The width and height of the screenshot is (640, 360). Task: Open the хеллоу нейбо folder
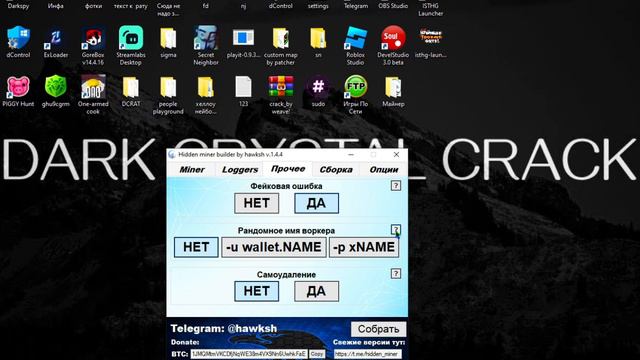tap(206, 87)
